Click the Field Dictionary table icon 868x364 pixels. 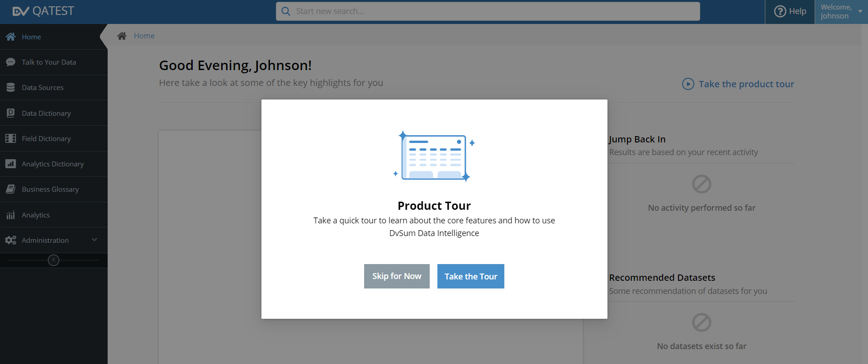[11, 138]
